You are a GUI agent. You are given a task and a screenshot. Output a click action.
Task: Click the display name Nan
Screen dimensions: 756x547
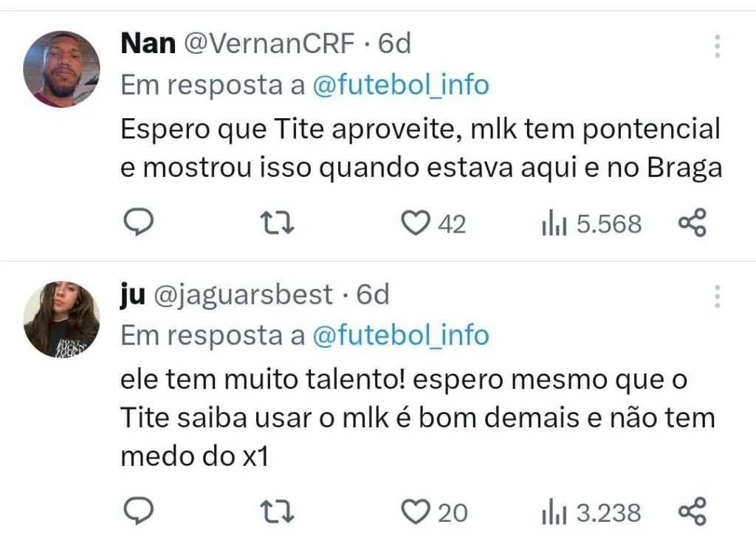[148, 44]
